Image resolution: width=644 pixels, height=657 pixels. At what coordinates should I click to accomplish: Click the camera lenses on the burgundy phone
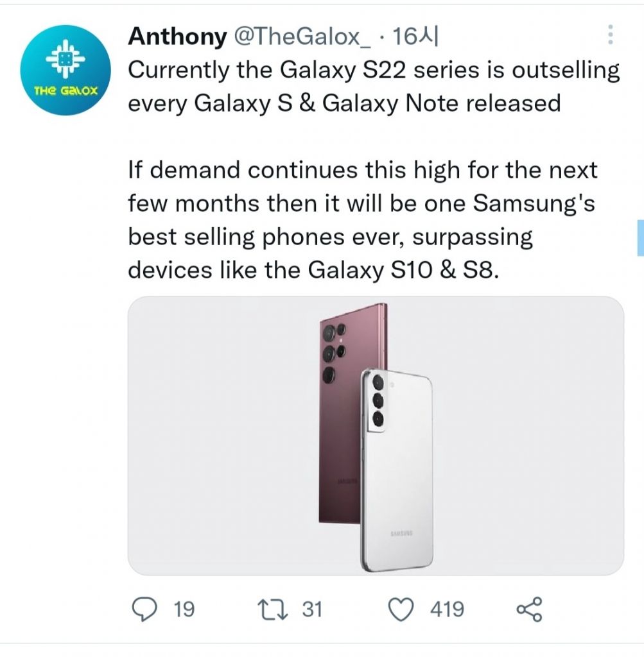333,353
